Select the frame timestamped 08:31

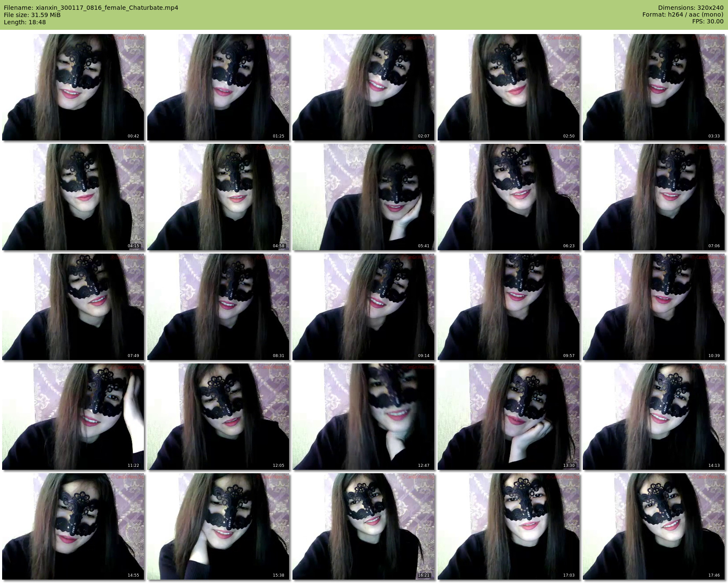coord(218,307)
